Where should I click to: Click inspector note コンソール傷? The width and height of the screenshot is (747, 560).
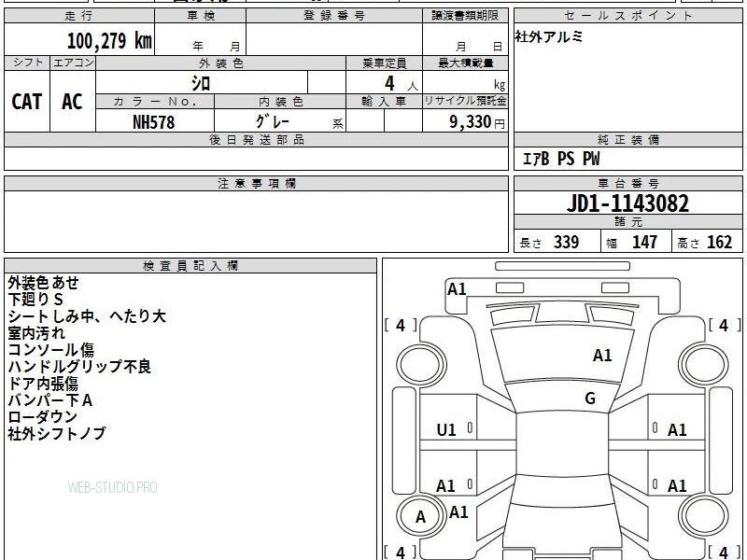tap(51, 349)
